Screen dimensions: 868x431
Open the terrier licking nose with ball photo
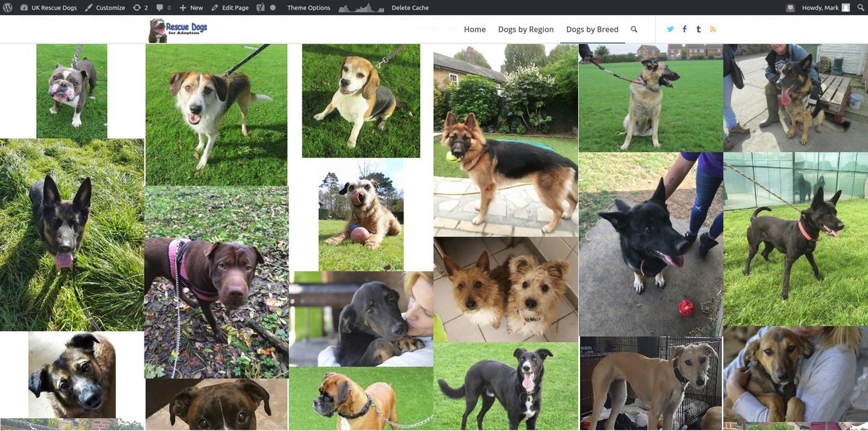coord(361,215)
